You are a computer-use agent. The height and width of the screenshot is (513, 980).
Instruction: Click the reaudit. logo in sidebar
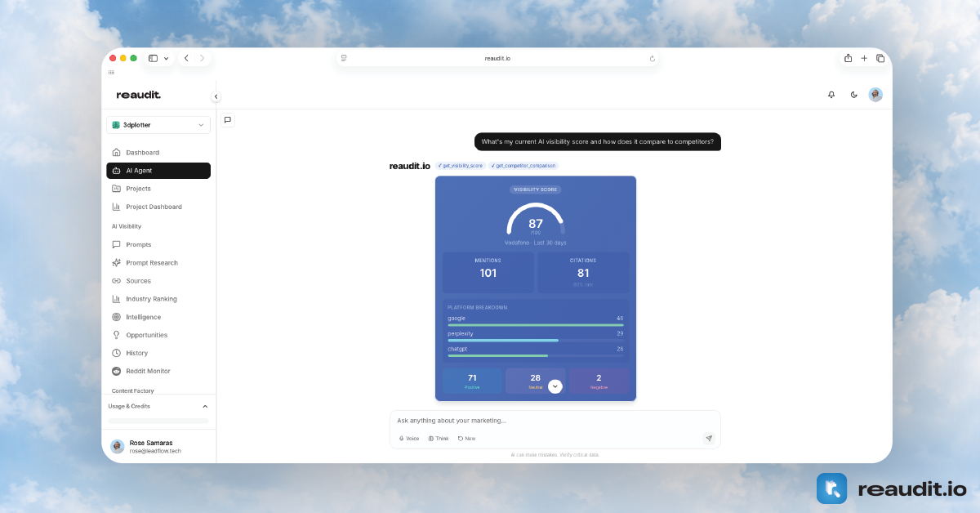139,95
